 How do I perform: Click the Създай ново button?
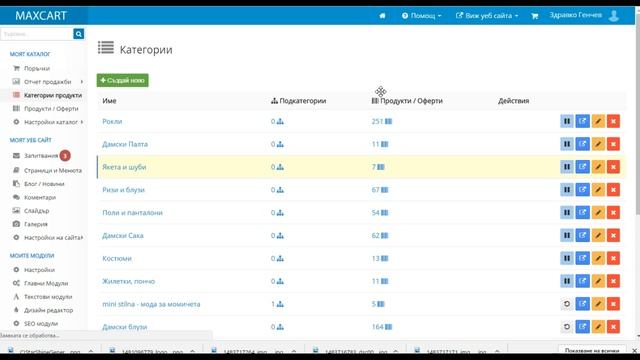(x=122, y=80)
